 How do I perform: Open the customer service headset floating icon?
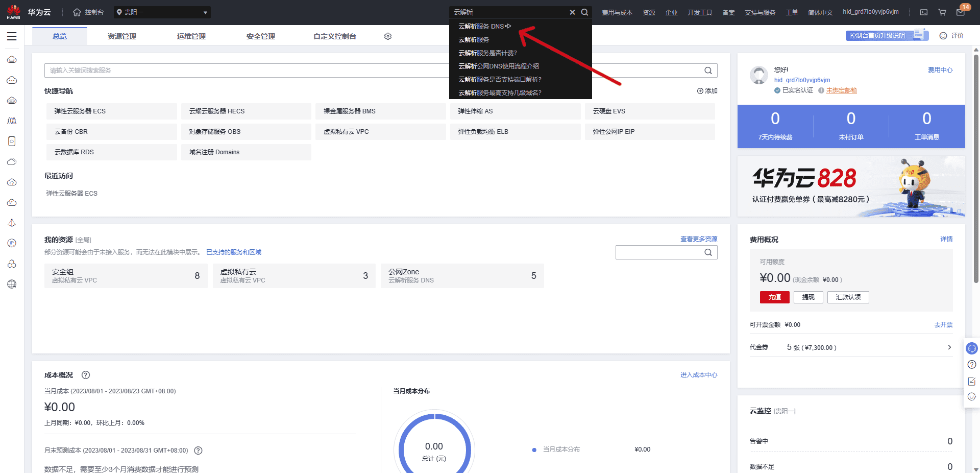(972, 348)
